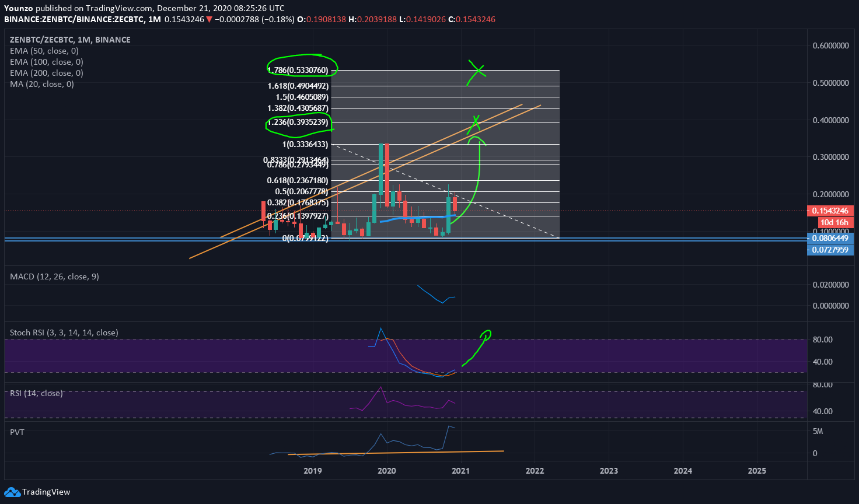Click the 1.382(0.4305687) Fibonacci level label

tap(298, 108)
